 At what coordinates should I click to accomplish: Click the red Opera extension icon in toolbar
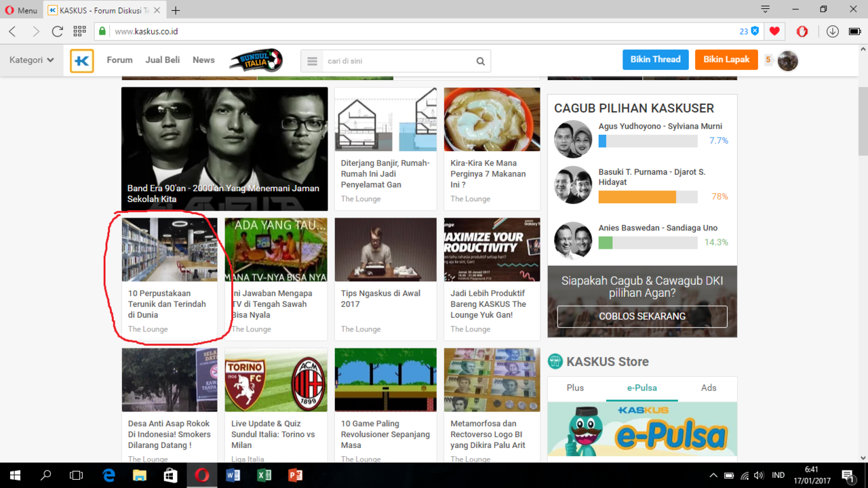click(x=802, y=31)
